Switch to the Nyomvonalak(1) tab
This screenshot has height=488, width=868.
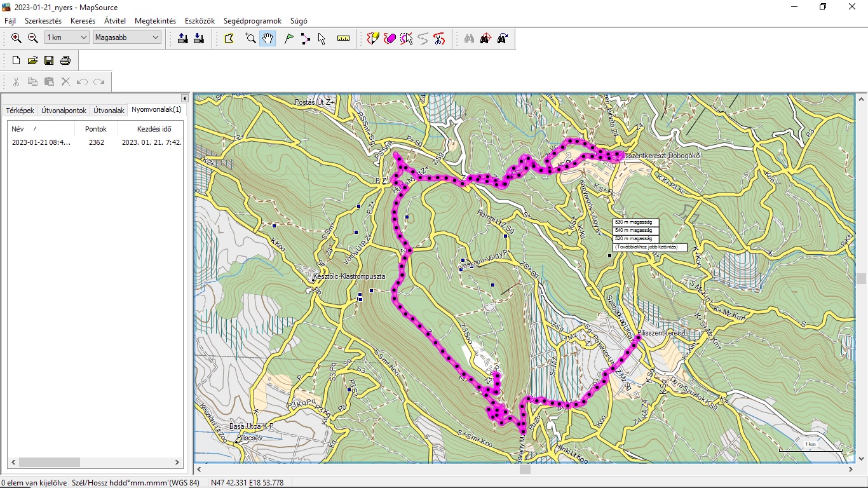click(x=156, y=109)
